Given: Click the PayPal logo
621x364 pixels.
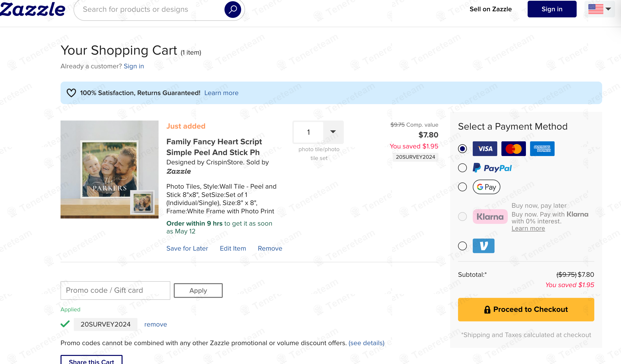Looking at the screenshot, I should click(x=492, y=168).
